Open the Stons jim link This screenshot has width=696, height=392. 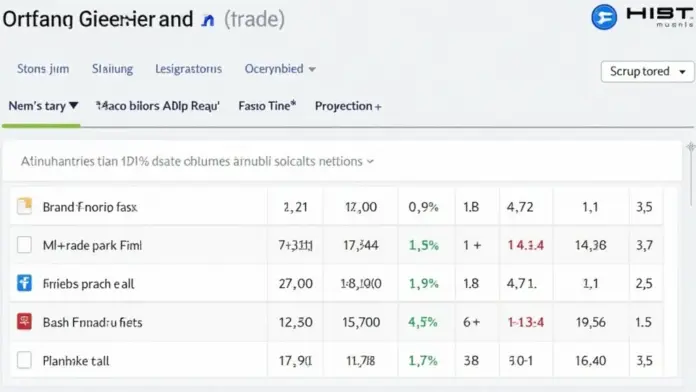tap(43, 69)
